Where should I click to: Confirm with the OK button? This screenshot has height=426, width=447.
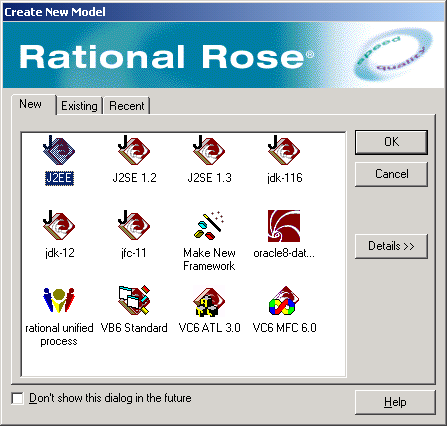[391, 142]
